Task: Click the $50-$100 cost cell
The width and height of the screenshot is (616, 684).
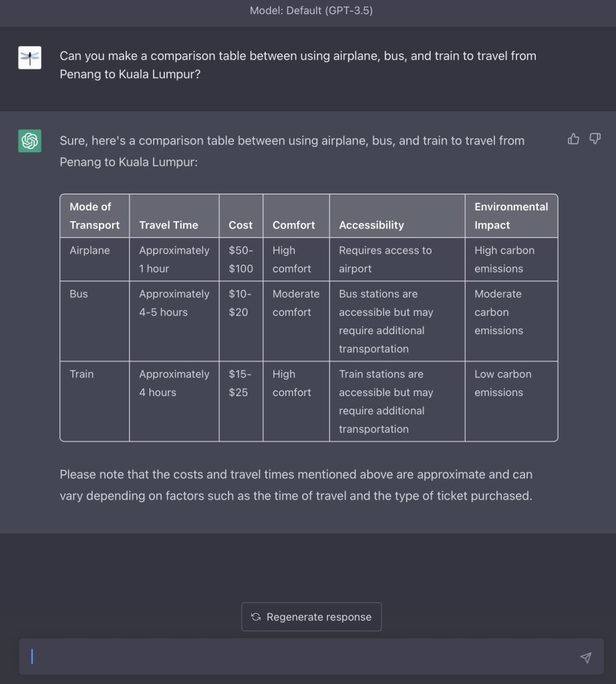Action: pos(241,259)
